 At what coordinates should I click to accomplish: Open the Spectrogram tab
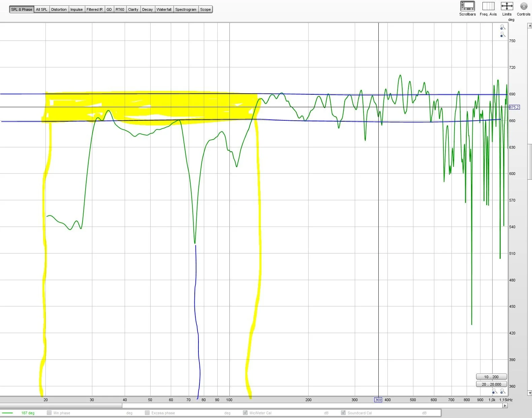(186, 9)
